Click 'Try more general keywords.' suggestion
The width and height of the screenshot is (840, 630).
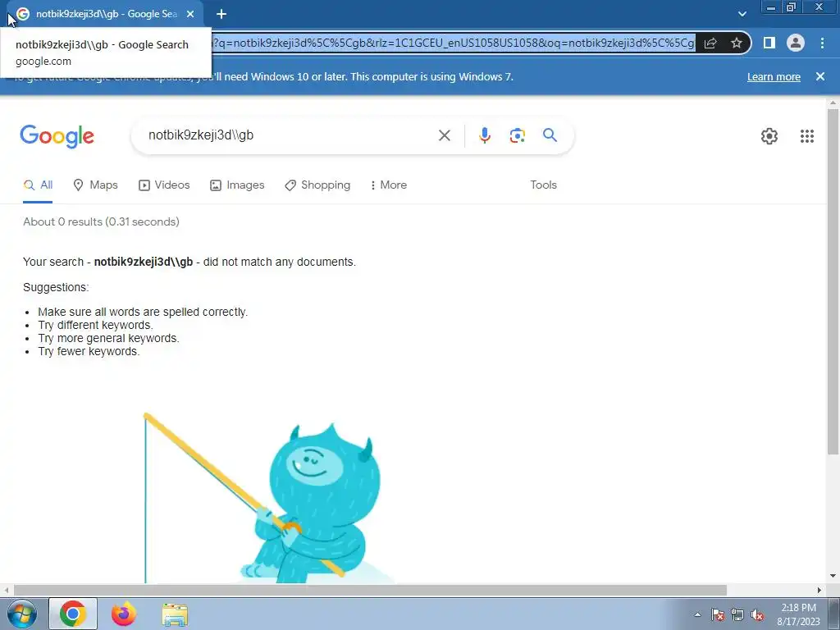pyautogui.click(x=109, y=339)
